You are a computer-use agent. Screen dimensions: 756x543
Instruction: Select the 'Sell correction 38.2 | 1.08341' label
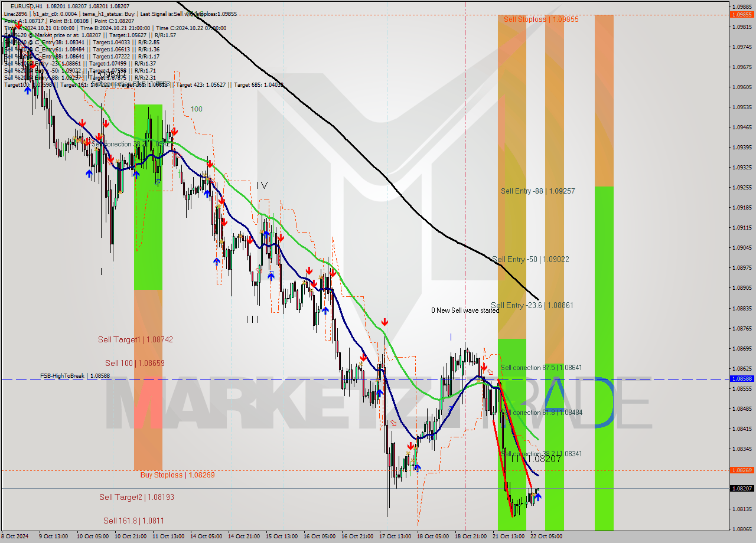[x=542, y=454]
